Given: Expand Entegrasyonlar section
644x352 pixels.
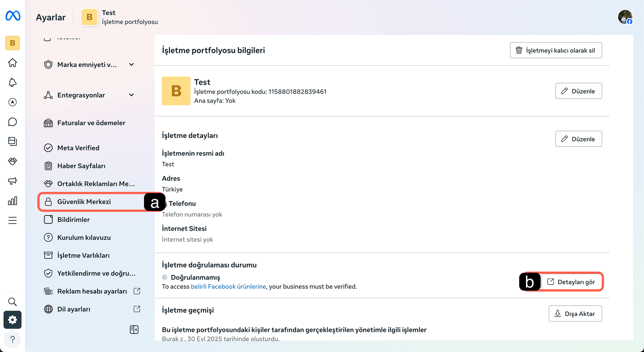Looking at the screenshot, I should pyautogui.click(x=131, y=95).
